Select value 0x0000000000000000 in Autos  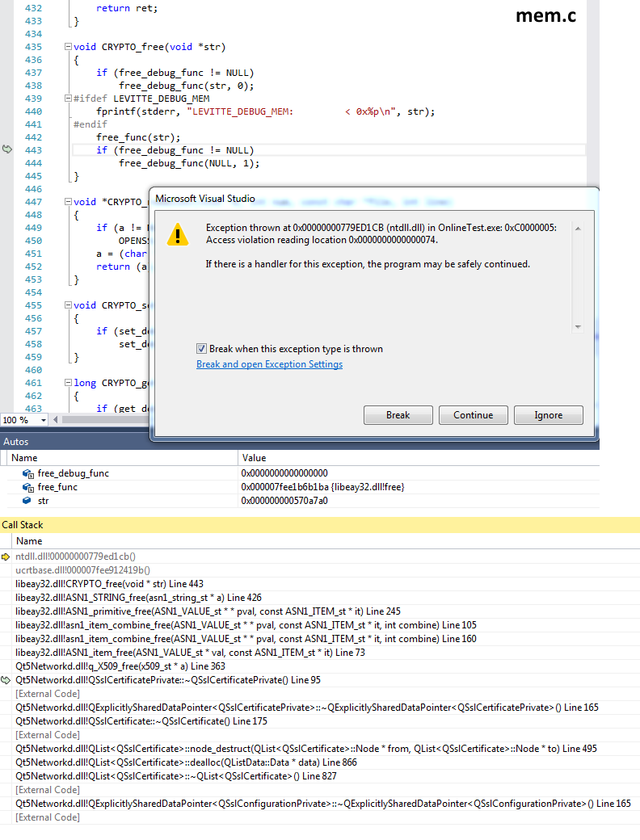click(284, 473)
